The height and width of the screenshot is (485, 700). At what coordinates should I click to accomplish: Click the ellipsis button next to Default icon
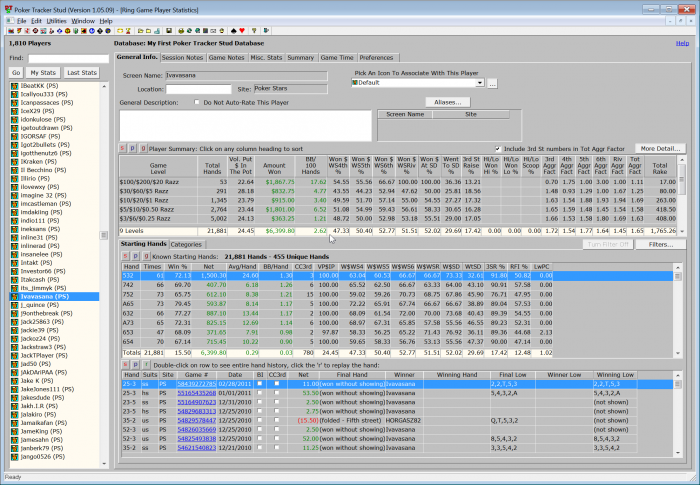(x=492, y=83)
